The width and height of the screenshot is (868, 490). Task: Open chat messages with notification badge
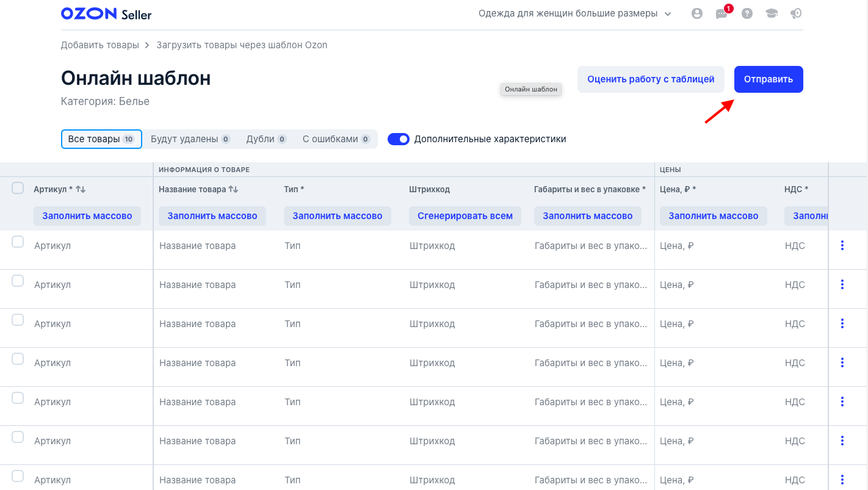[723, 13]
